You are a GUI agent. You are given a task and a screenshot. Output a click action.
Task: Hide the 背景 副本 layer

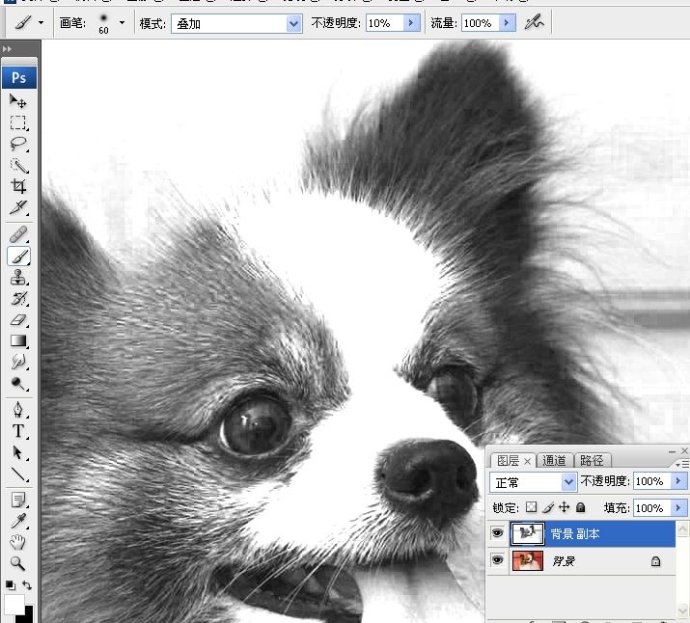point(497,534)
